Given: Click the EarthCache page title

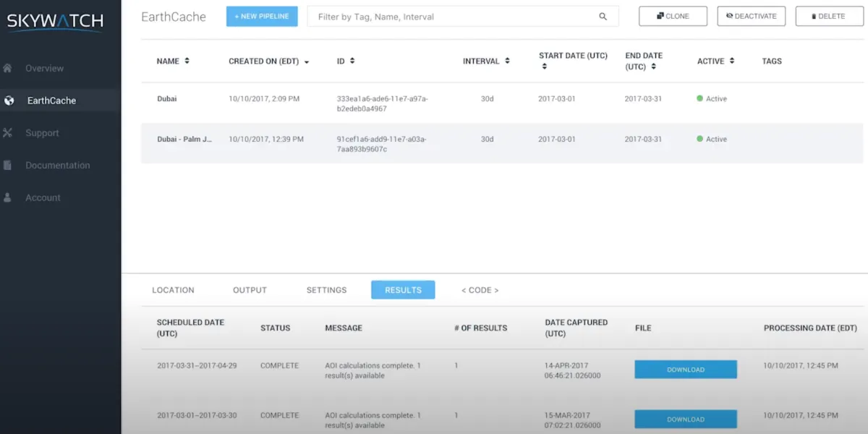Looking at the screenshot, I should tap(174, 17).
